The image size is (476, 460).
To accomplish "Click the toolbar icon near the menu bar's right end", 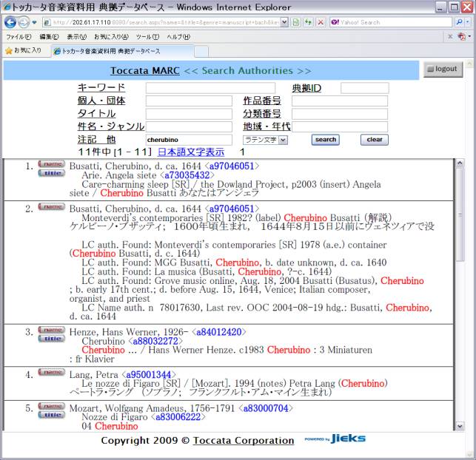I will 462,37.
